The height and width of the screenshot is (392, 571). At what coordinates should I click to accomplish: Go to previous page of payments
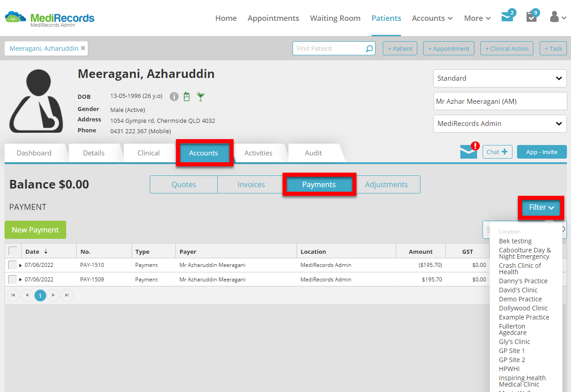click(x=27, y=295)
